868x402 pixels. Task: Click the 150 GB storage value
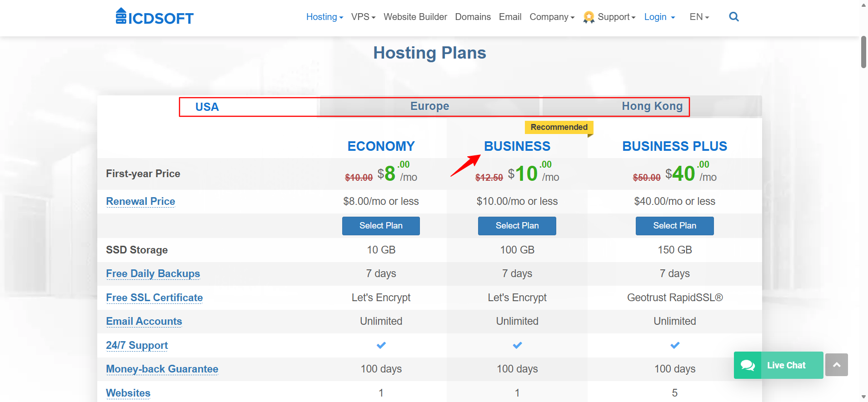[x=675, y=250]
